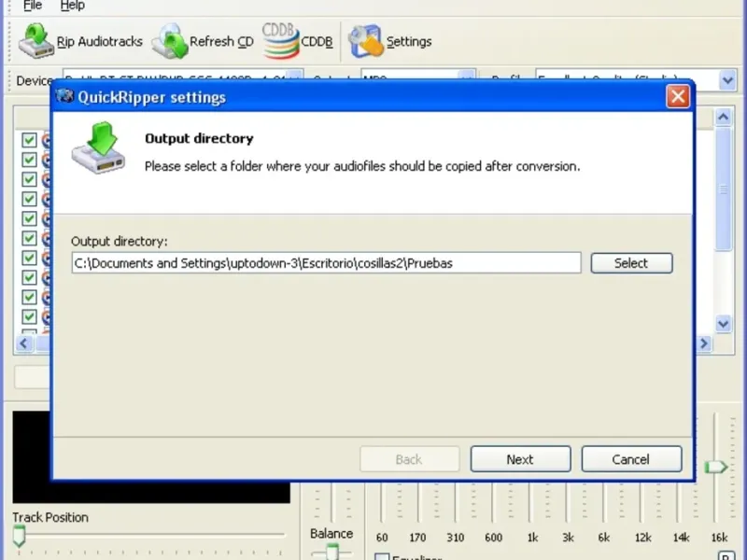Click the vertical scrollbar thumb of track list
The width and height of the screenshot is (747, 560).
tap(723, 189)
